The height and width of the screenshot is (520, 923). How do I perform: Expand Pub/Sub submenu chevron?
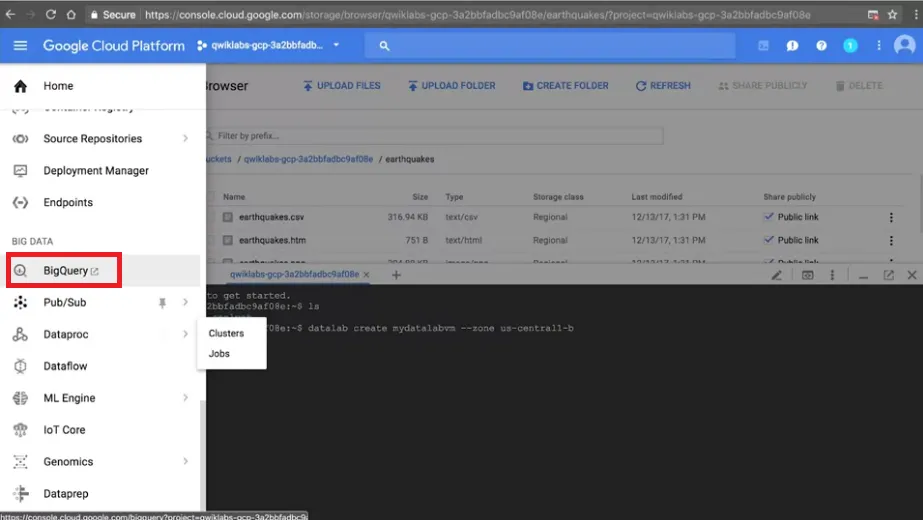[x=185, y=302]
